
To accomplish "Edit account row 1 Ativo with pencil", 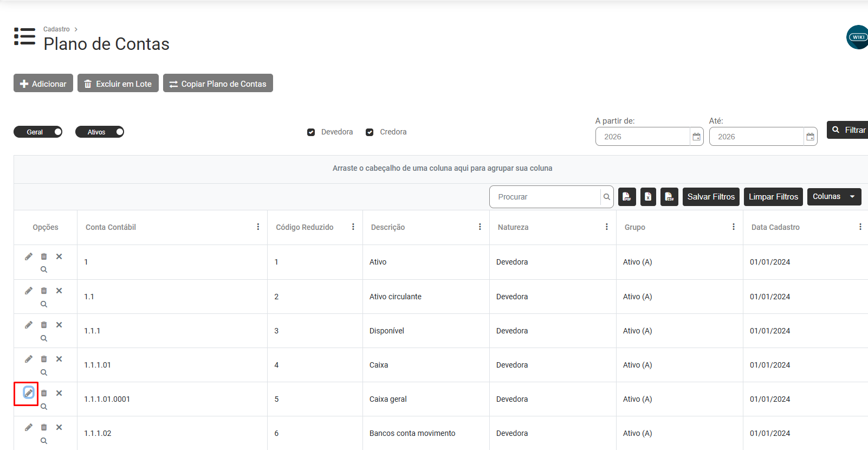I will (x=29, y=256).
